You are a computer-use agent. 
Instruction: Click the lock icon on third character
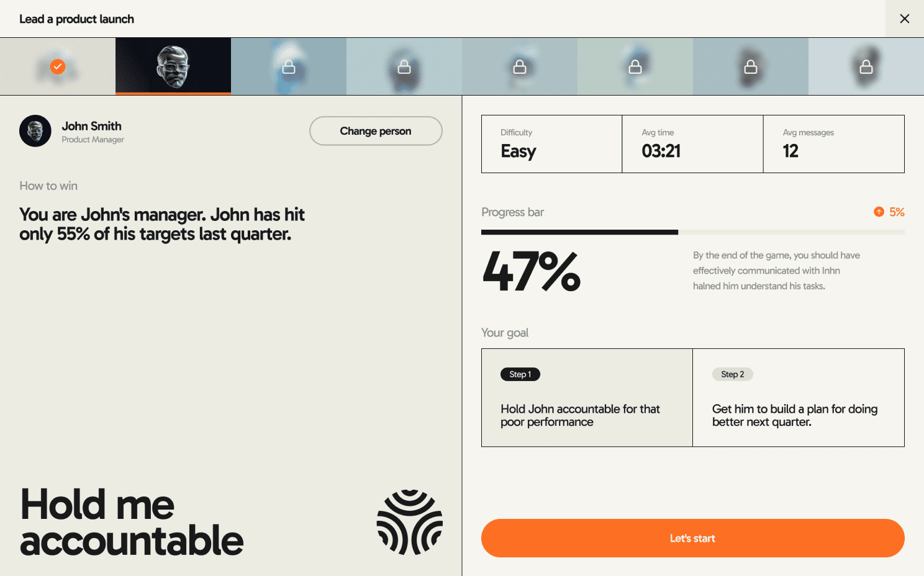point(289,67)
